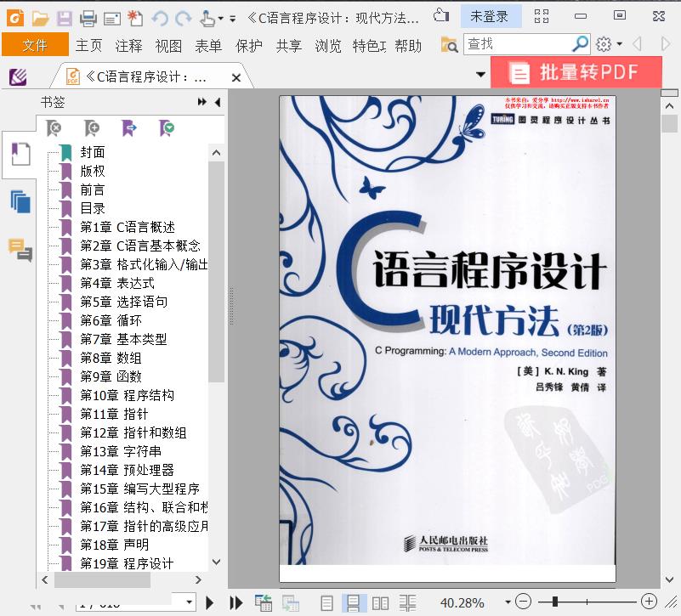Go to next page arrow
Viewport: 681px width, 616px height.
209,602
